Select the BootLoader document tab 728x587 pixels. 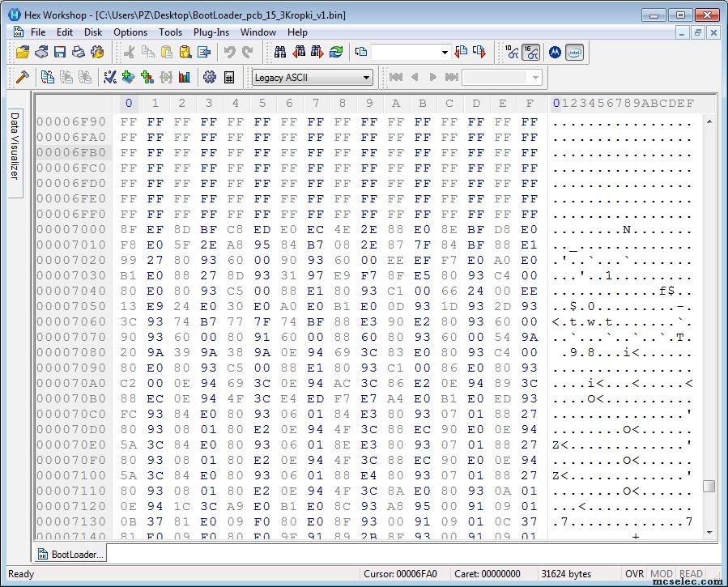70,554
